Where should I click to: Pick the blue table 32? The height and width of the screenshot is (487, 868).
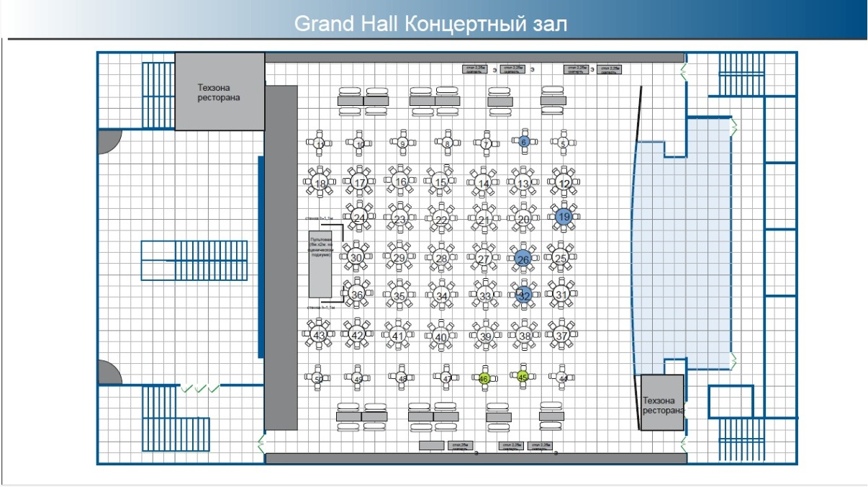pos(524,295)
